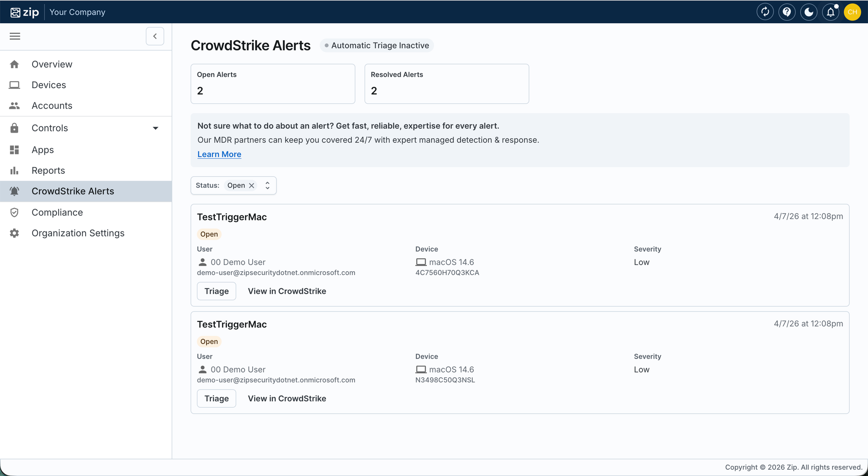
Task: Click the Automatic Triage Inactive badge
Action: 377,45
